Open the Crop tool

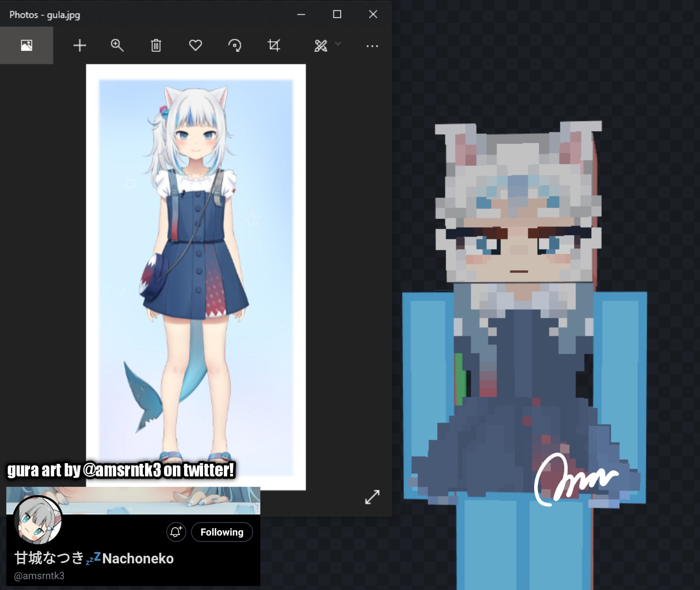point(274,46)
